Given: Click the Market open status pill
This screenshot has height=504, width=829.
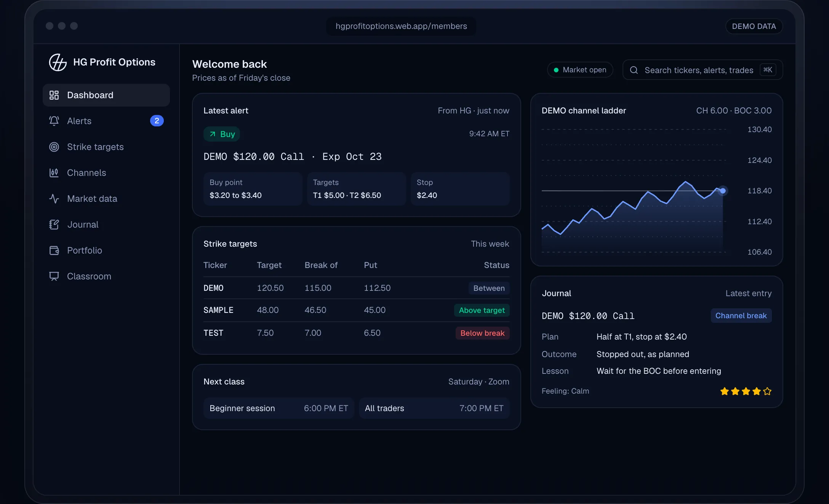Looking at the screenshot, I should (x=580, y=70).
